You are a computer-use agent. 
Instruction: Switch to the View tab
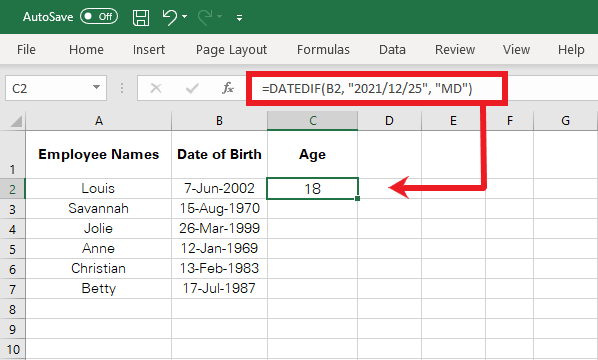tap(516, 50)
